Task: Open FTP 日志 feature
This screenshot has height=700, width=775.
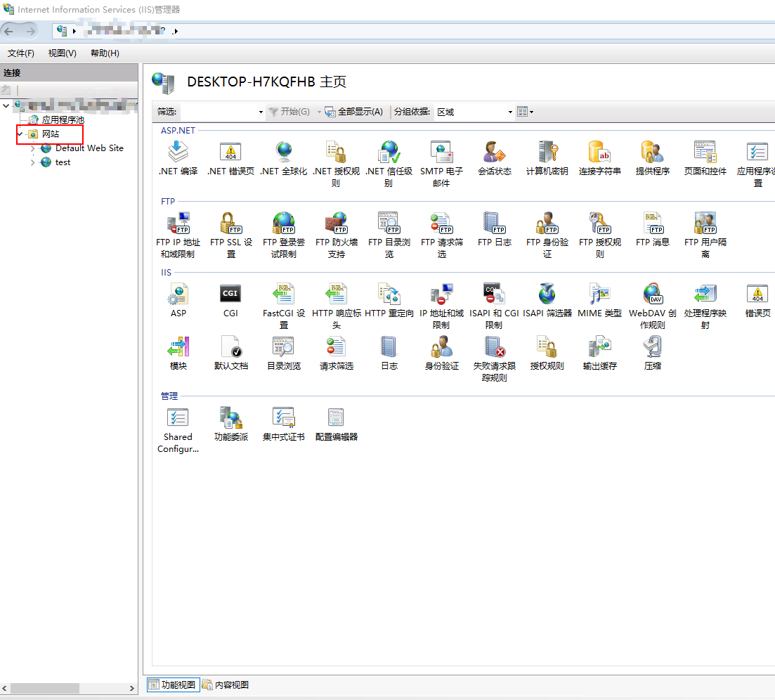Action: click(494, 230)
